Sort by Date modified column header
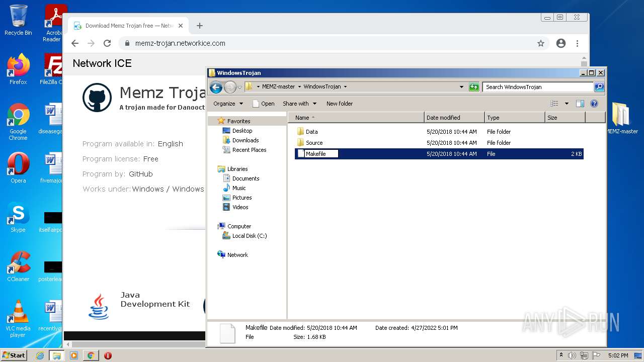The width and height of the screenshot is (644, 362). (x=454, y=118)
